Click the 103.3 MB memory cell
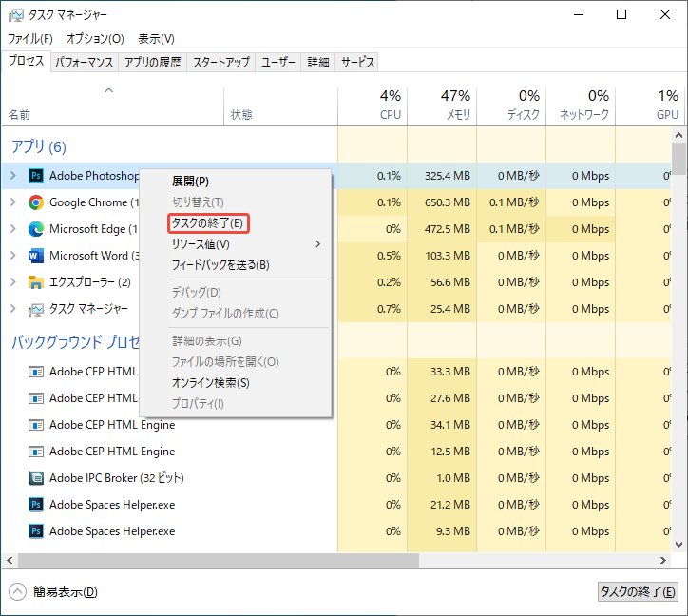Image resolution: width=688 pixels, height=616 pixels. [x=442, y=256]
